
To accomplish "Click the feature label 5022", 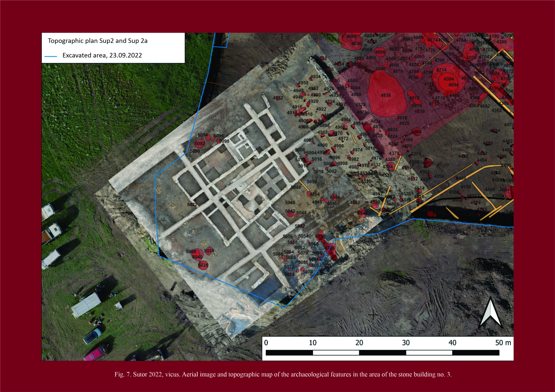I will coord(192,204).
